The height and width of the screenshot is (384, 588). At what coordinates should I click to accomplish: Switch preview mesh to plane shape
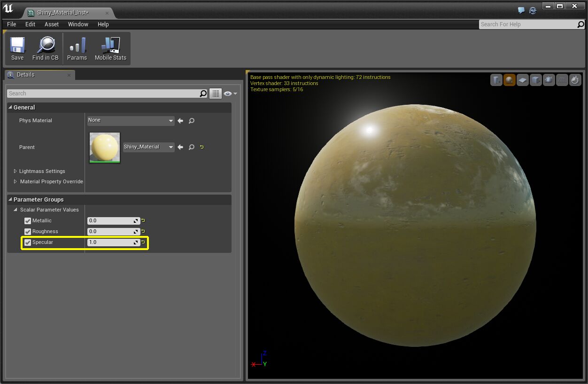tap(523, 80)
